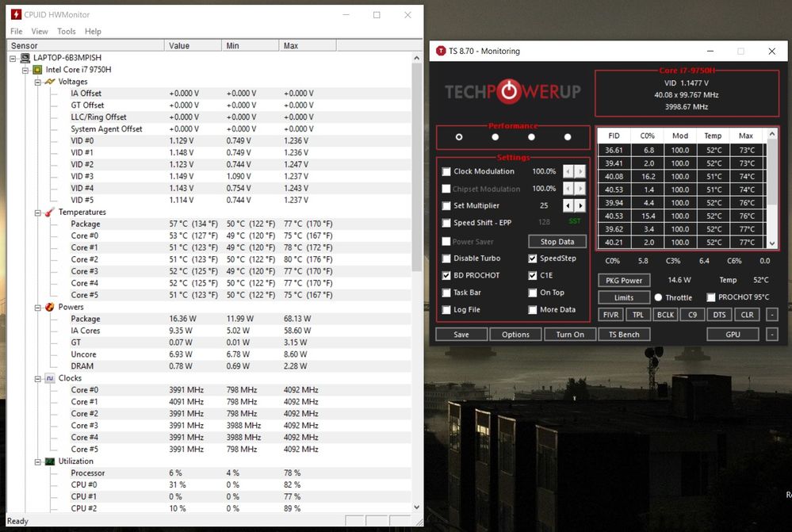This screenshot has height=532, width=792.
Task: Click the LAPTOP-6B3MPISH computer icon
Action: [x=25, y=58]
